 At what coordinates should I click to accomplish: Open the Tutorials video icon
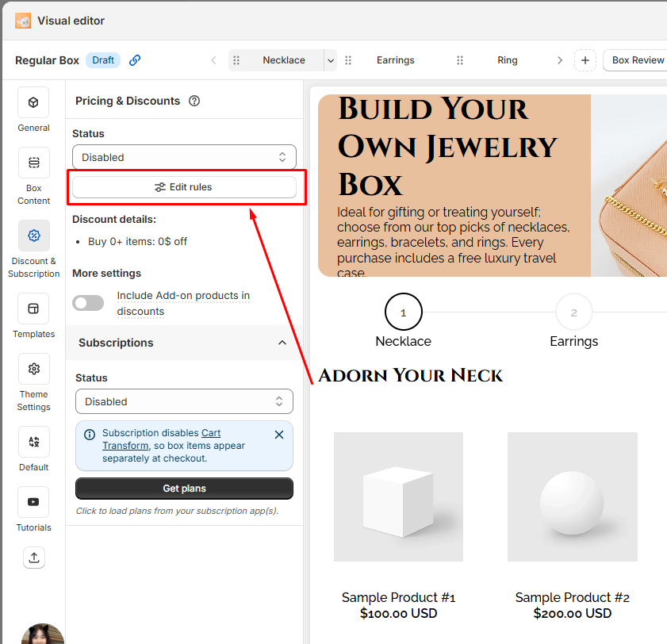click(33, 502)
